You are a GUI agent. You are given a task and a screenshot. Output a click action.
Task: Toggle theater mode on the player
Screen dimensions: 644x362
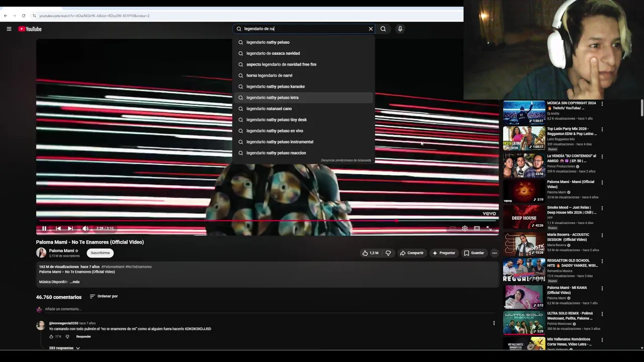477,228
